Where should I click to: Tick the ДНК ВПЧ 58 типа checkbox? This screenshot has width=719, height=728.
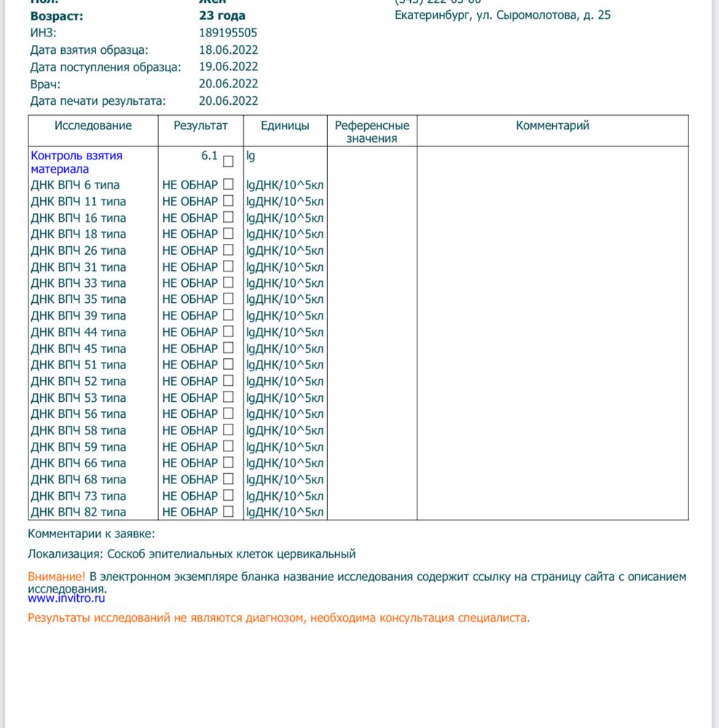pos(228,430)
